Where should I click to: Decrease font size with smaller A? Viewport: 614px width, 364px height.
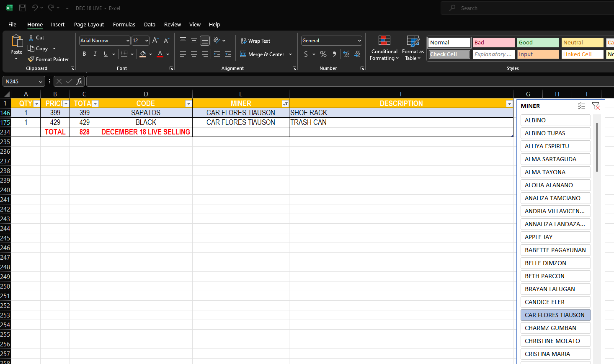[166, 41]
